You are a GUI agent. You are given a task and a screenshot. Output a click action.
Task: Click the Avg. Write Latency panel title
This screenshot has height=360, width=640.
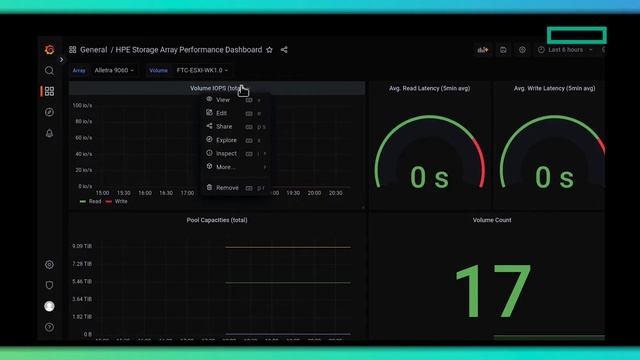coord(554,88)
